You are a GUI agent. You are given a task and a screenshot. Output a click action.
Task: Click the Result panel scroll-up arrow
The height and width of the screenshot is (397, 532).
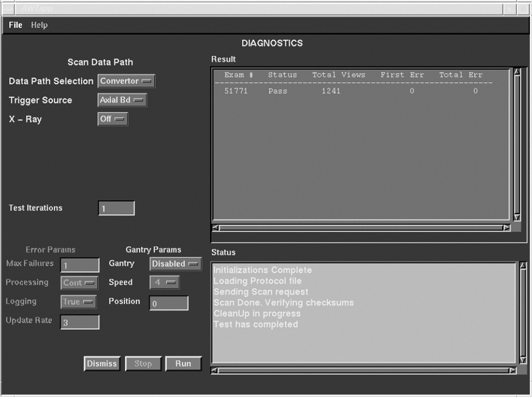(517, 72)
